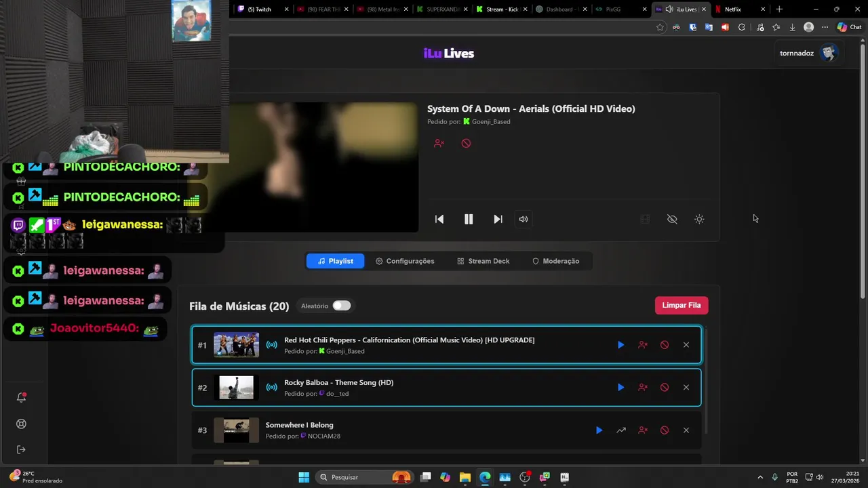Close the iLu Lives browser tab
This screenshot has height=488, width=868.
point(704,9)
